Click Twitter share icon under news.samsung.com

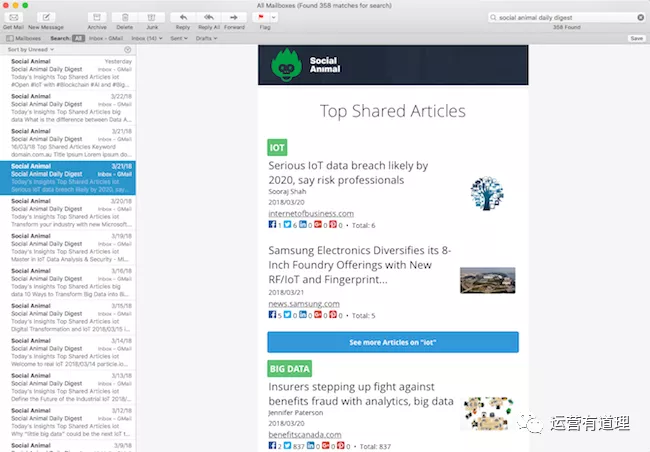tap(287, 315)
